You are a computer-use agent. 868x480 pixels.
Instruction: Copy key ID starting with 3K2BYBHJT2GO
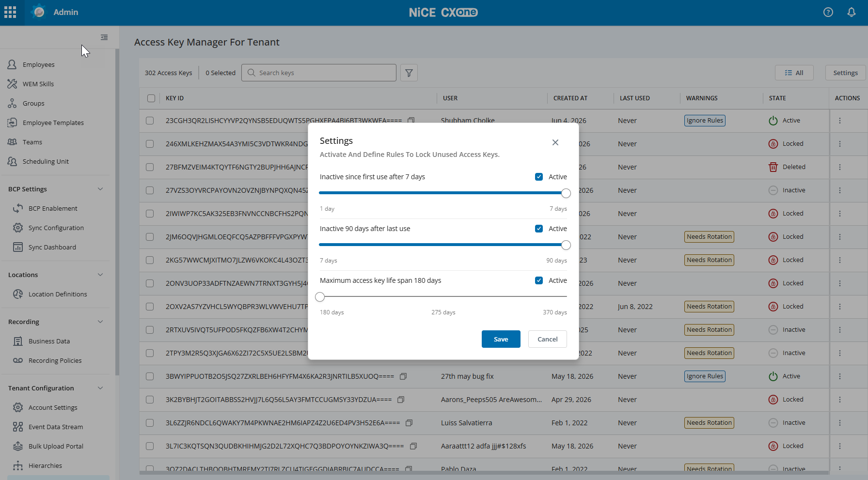(401, 400)
